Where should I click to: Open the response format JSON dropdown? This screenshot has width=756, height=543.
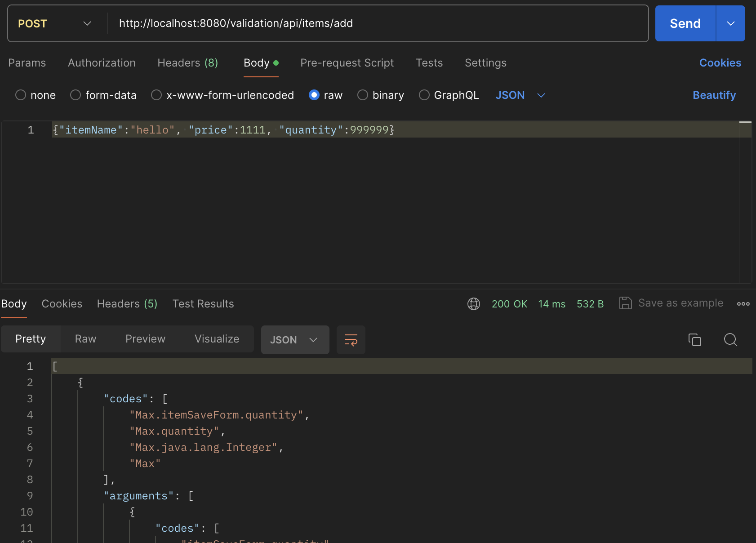(295, 340)
